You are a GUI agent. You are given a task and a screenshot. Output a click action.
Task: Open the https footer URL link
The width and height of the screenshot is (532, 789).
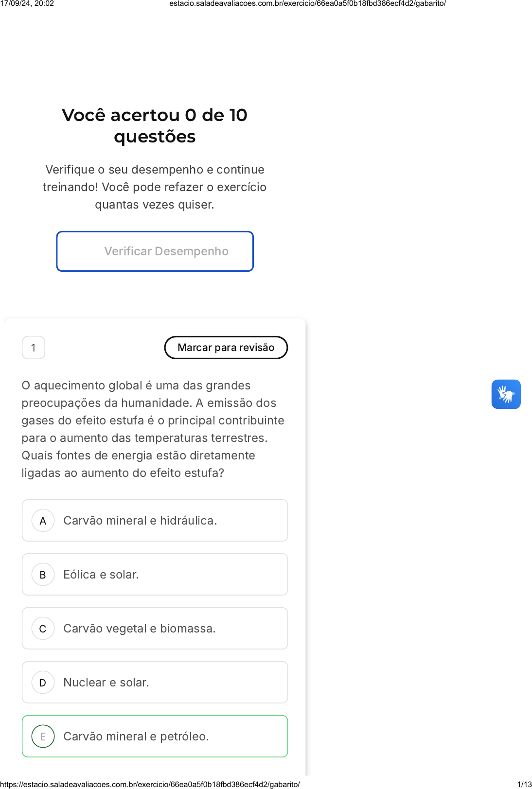[x=150, y=784]
